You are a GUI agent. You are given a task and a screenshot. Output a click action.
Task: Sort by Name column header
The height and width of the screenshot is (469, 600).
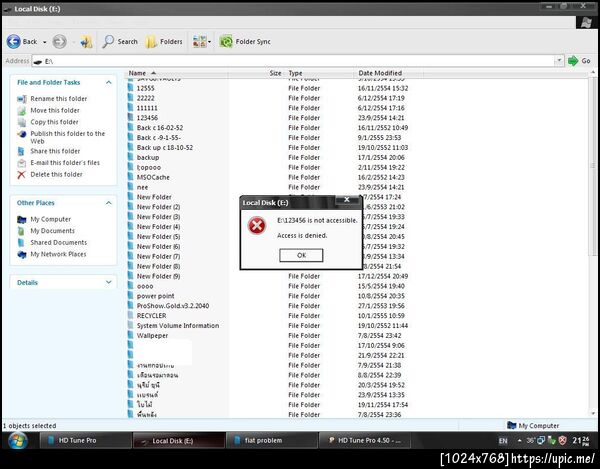coord(176,73)
